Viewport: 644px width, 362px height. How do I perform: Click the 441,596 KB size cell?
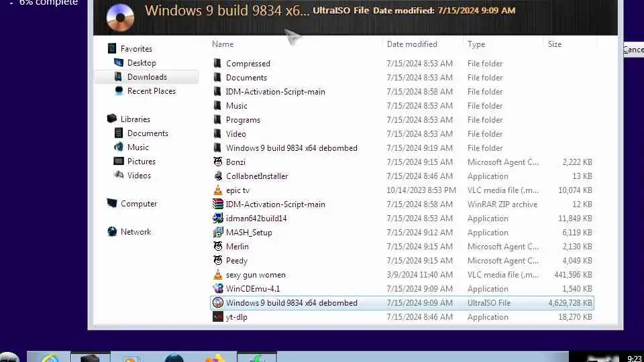[x=573, y=275]
